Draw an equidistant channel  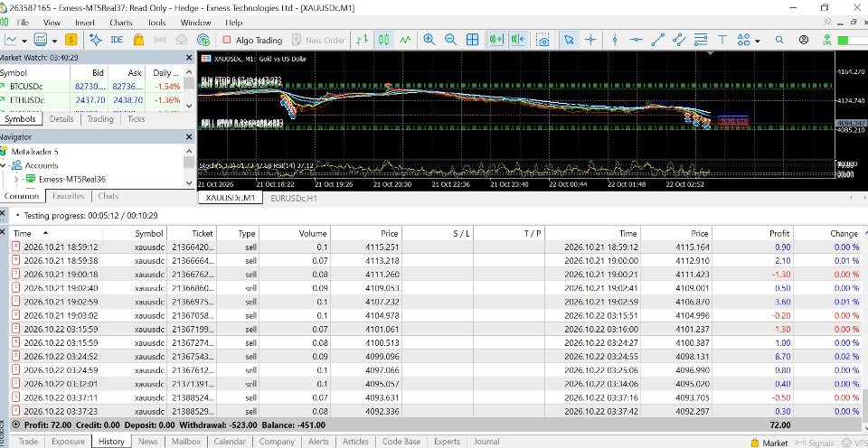tap(679, 40)
